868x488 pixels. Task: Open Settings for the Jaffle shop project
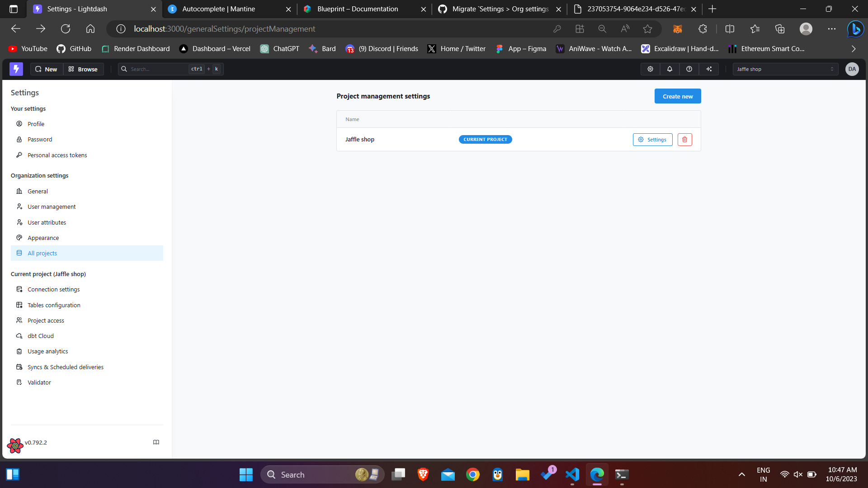pos(652,139)
